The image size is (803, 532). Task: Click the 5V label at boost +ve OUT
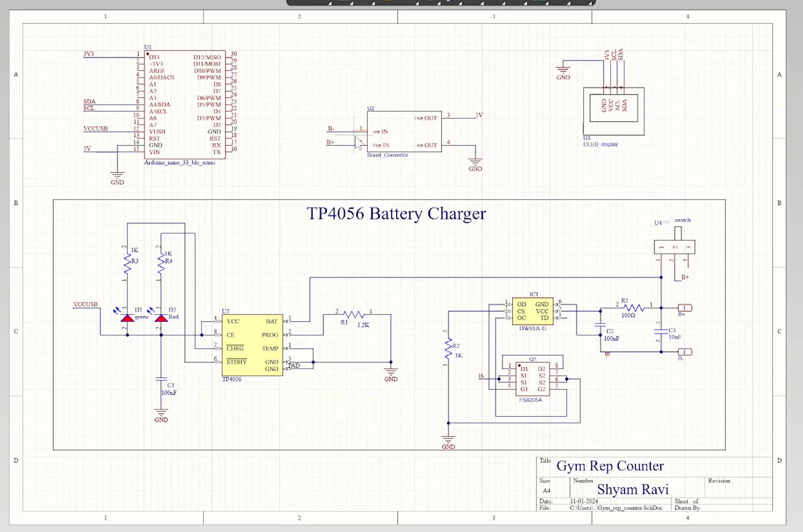pos(479,115)
